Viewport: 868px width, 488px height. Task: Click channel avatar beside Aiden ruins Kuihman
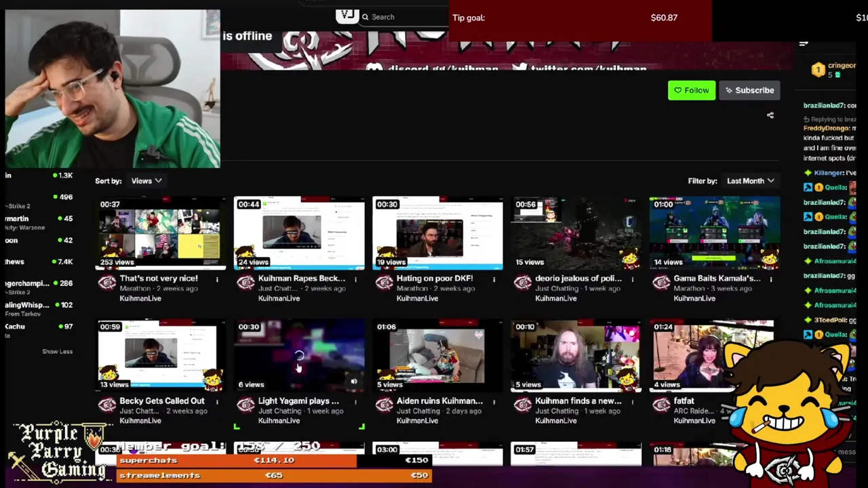click(384, 405)
